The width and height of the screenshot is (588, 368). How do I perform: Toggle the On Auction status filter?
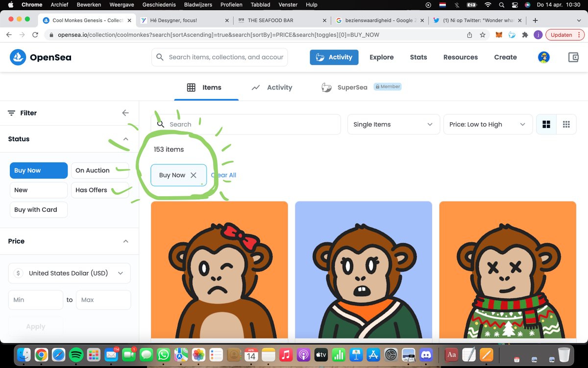click(100, 170)
